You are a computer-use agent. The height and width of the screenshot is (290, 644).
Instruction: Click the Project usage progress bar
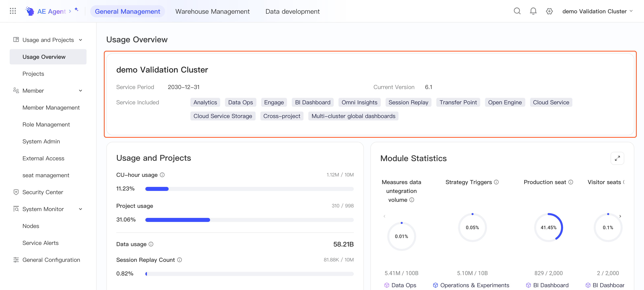[x=249, y=220]
